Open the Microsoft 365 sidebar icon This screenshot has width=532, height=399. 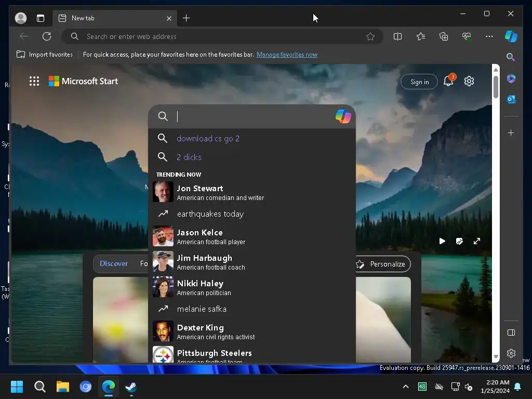click(511, 79)
